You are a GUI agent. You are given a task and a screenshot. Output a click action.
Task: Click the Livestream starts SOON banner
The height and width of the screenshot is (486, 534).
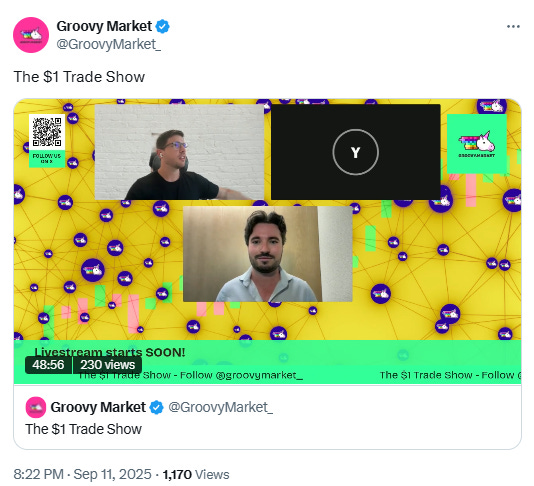(x=110, y=352)
